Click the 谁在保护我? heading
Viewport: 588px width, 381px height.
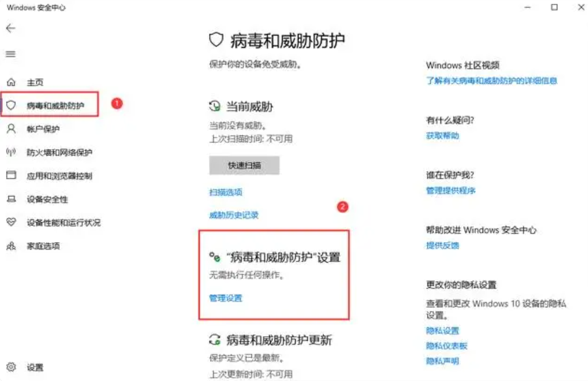pyautogui.click(x=450, y=175)
